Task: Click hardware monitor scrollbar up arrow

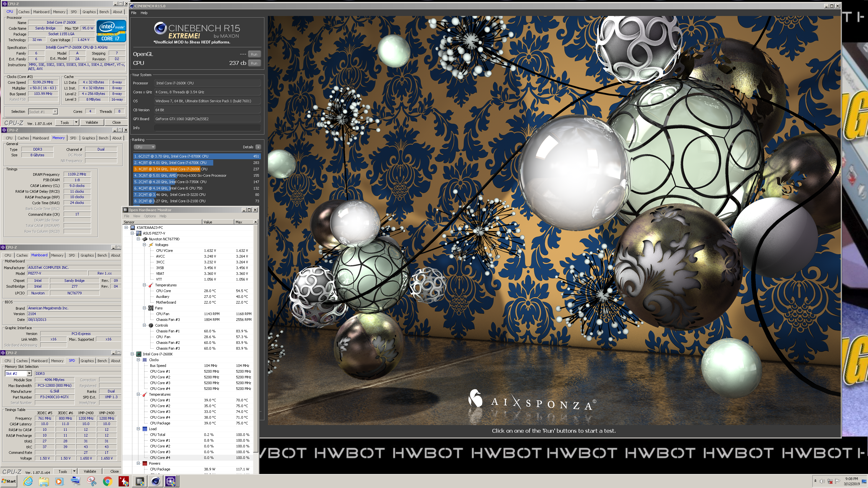Action: point(256,222)
